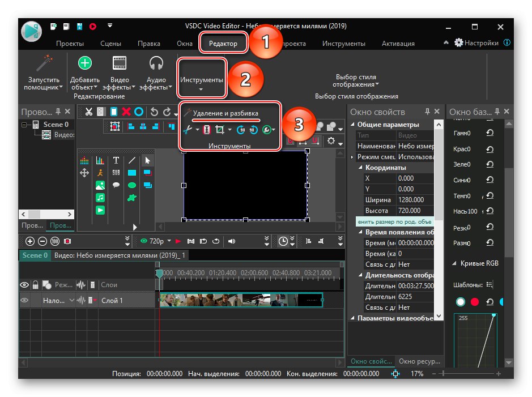Click the scissors cut tool icon
The image size is (532, 397).
point(188,130)
